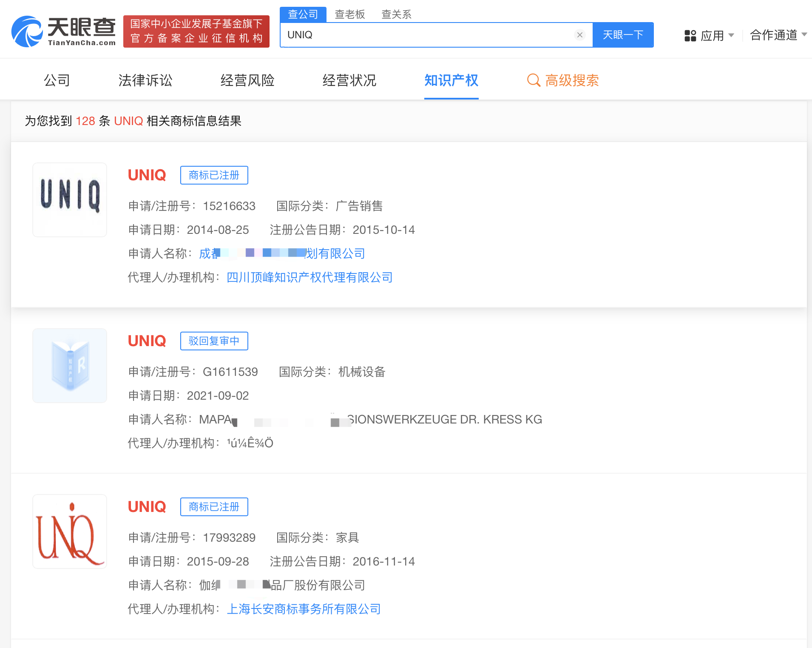The height and width of the screenshot is (648, 812).
Task: Open the 公司 tab
Action: [x=57, y=80]
